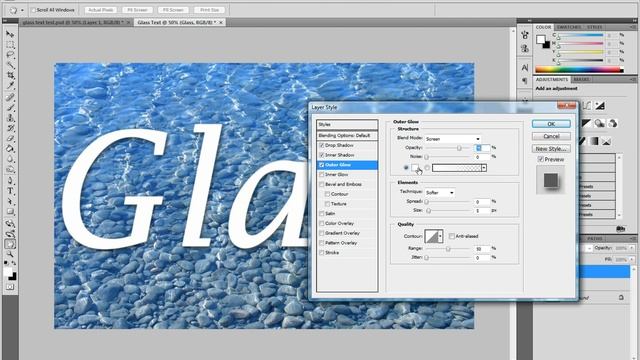Uncheck the Inner Shadow effect
The height and width of the screenshot is (360, 640).
(322, 155)
